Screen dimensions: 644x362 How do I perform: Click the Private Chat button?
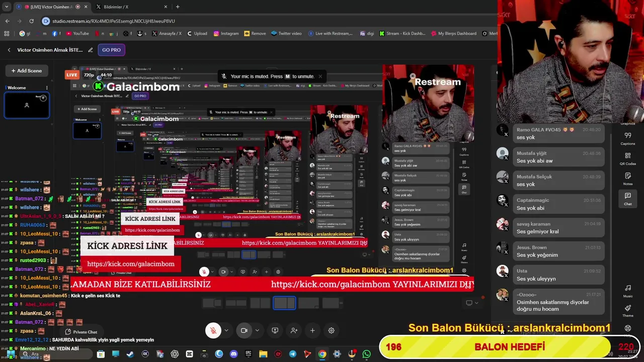point(82,332)
